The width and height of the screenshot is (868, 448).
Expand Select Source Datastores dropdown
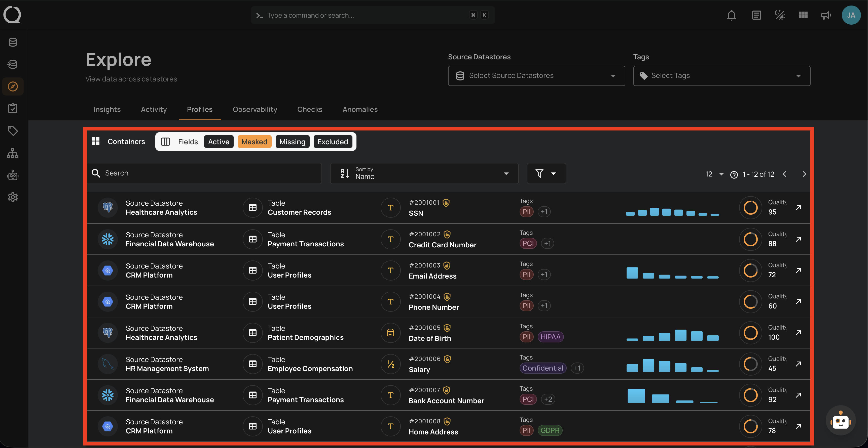click(x=536, y=76)
